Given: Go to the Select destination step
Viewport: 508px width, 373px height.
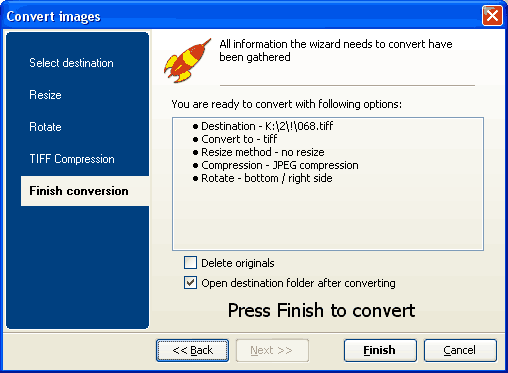Looking at the screenshot, I should [x=71, y=63].
